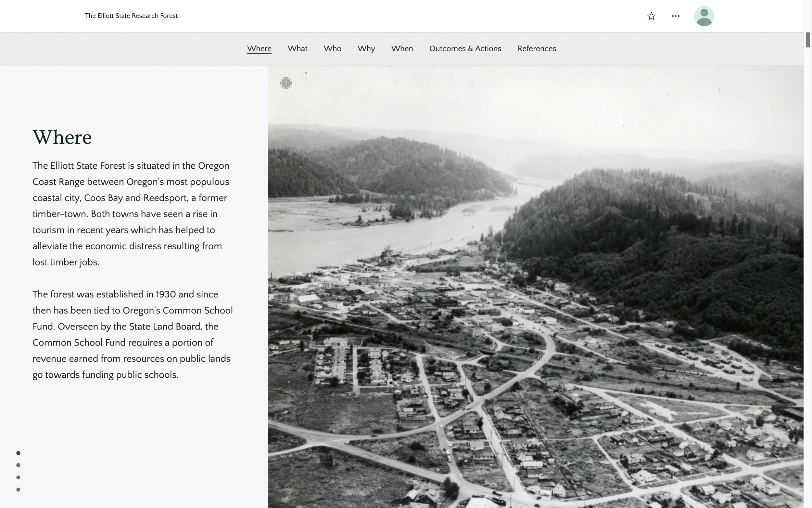The width and height of the screenshot is (812, 508).
Task: Open the Who section
Action: pos(332,49)
